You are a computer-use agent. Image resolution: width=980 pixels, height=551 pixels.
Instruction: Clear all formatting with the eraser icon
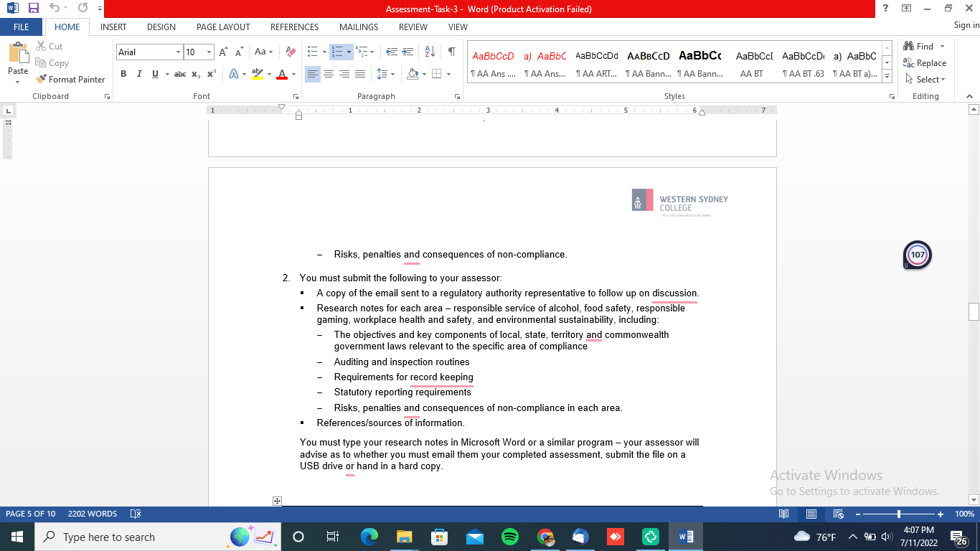click(291, 52)
